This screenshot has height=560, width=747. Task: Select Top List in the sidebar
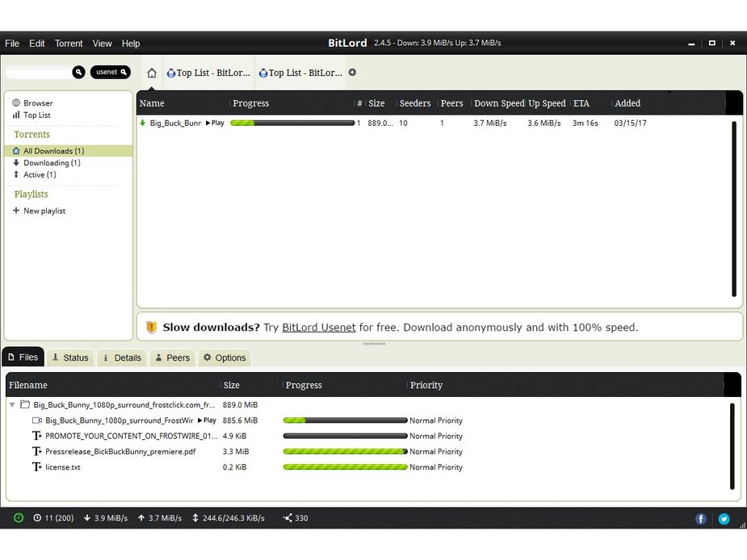pyautogui.click(x=38, y=115)
